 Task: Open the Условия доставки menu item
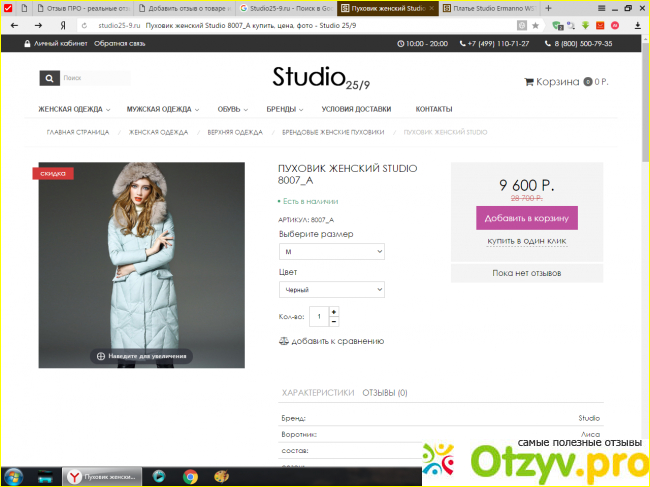(356, 109)
